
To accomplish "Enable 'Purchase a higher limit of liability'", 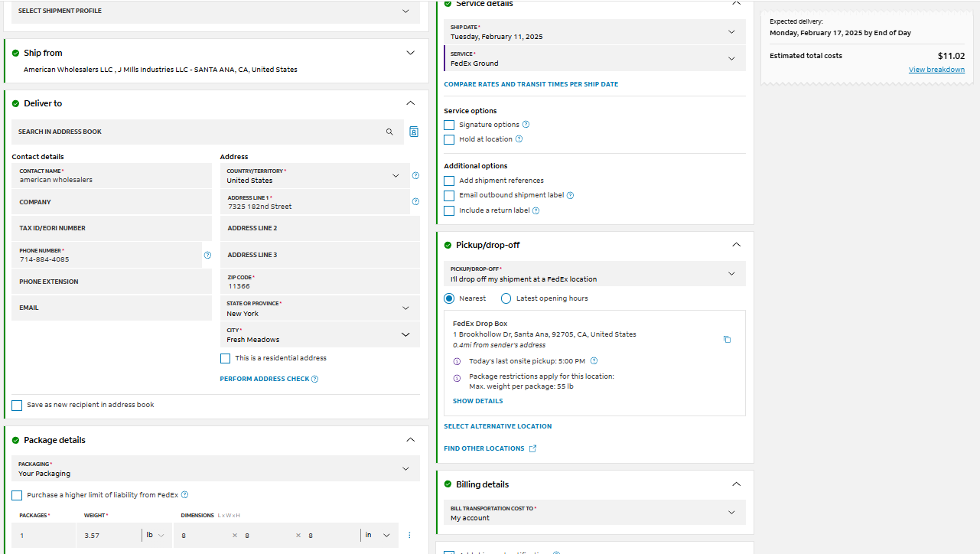I will (17, 495).
